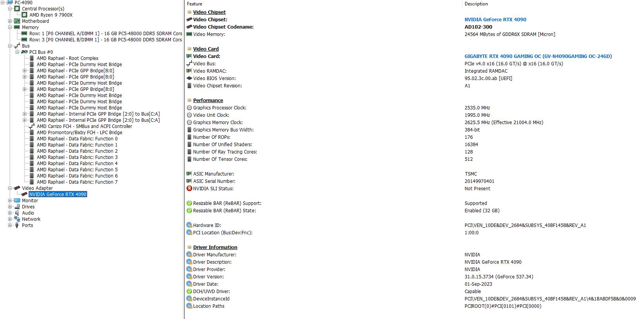
Task: Click the Audio speaker icon
Action: [x=17, y=213]
